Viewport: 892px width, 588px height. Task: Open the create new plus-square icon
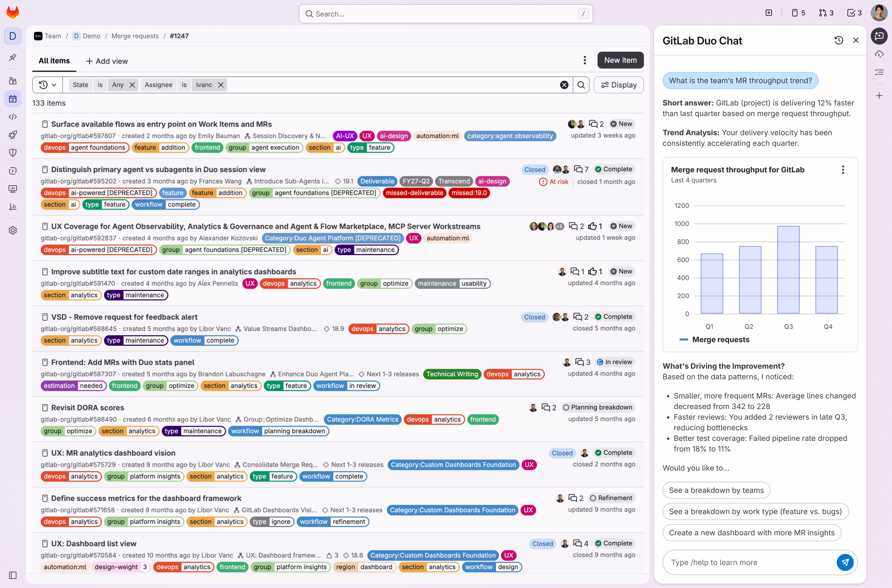coord(769,13)
